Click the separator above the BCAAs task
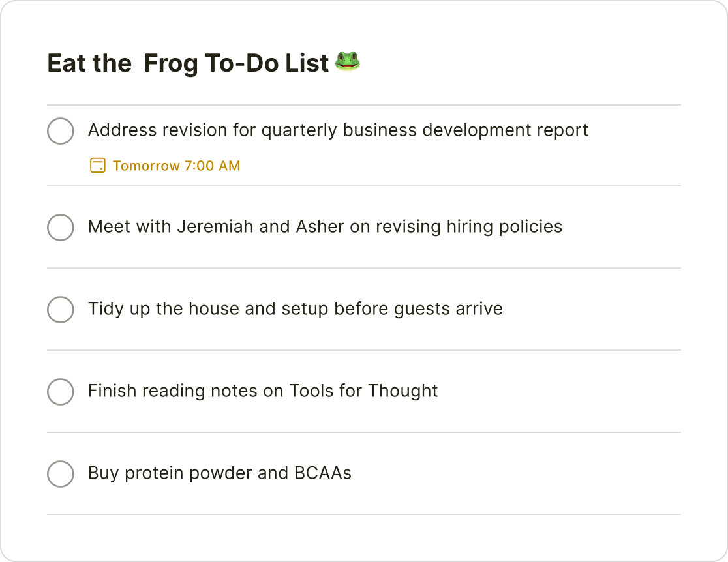728x562 pixels. click(364, 432)
